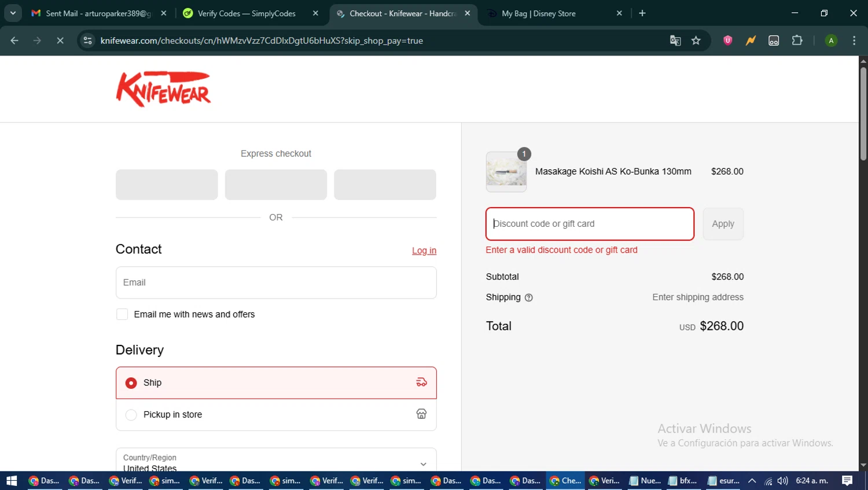Screen dimensions: 868x490
Task: Open the uBlock shield extension icon
Action: pyautogui.click(x=728, y=40)
